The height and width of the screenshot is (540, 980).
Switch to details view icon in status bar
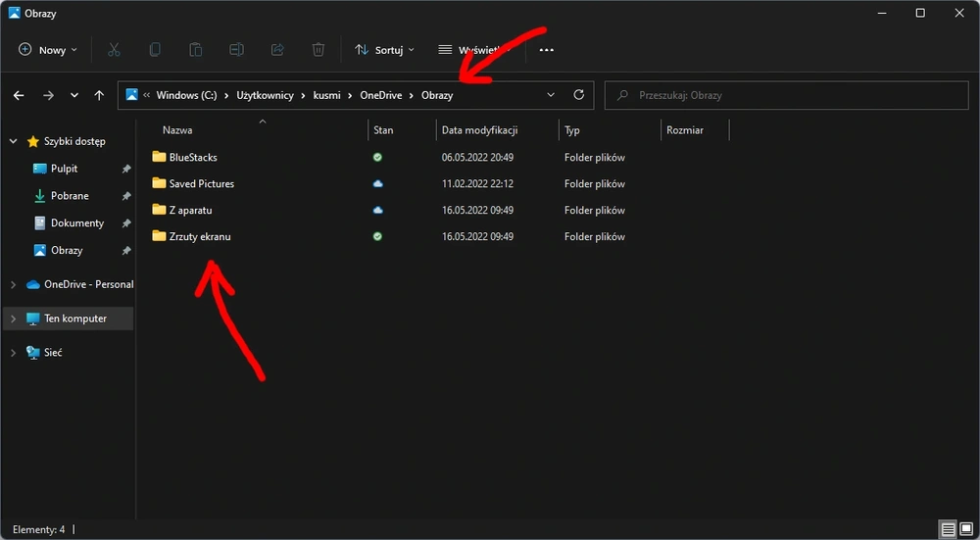(948, 530)
